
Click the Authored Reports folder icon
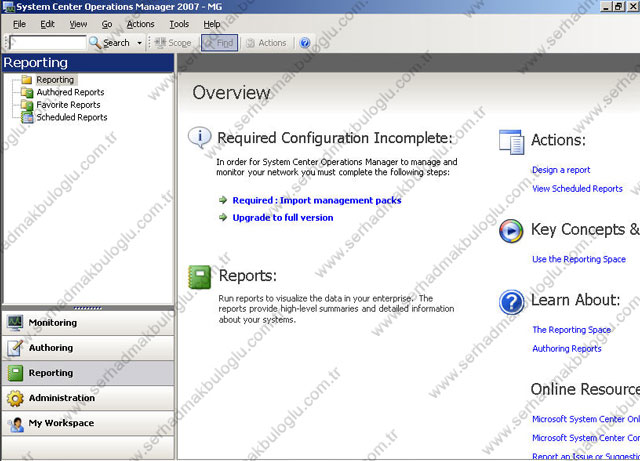click(27, 92)
